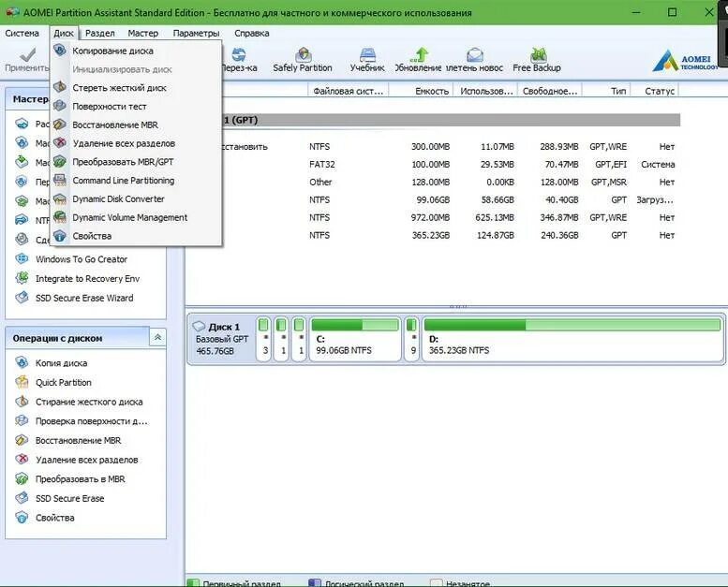
Task: Collapse the Операции с диском panel
Action: [157, 337]
